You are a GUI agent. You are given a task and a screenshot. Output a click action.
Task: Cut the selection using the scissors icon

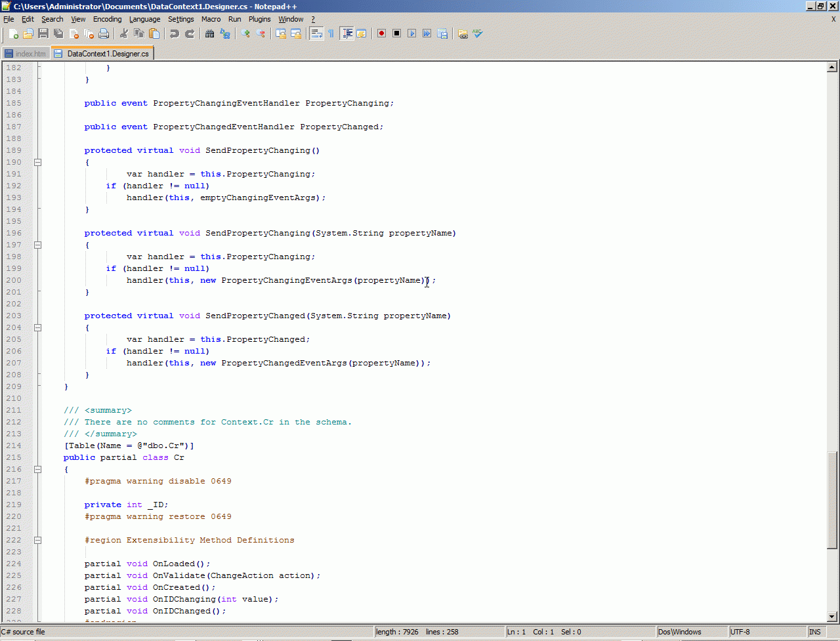123,33
